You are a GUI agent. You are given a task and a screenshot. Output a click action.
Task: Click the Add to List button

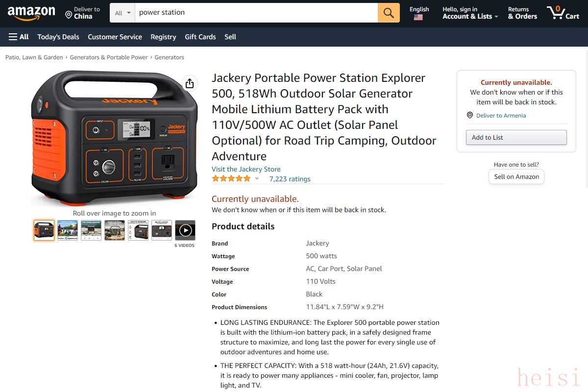coord(516,137)
